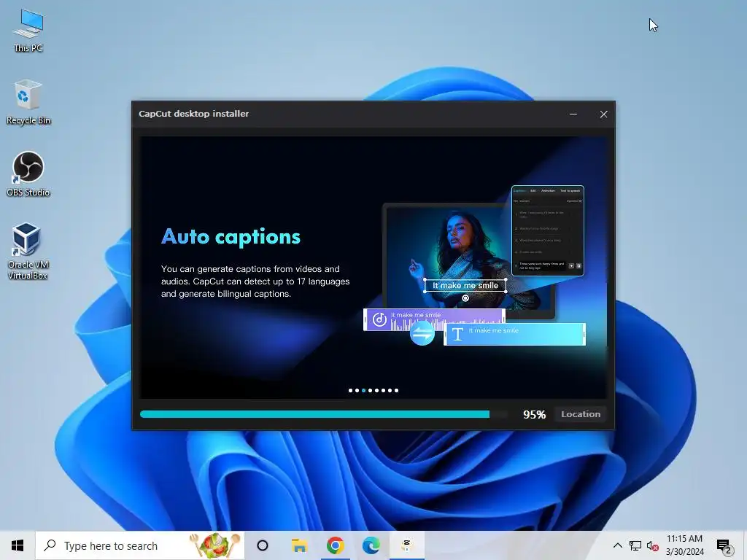Select the fifth slideshow dot
The height and width of the screenshot is (560, 747).
click(x=377, y=391)
